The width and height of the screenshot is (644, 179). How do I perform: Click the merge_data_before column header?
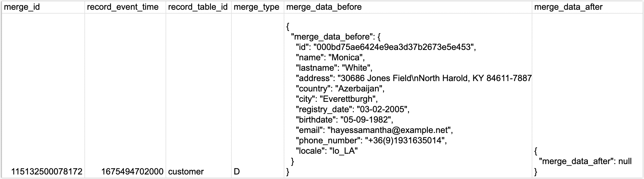pyautogui.click(x=324, y=7)
